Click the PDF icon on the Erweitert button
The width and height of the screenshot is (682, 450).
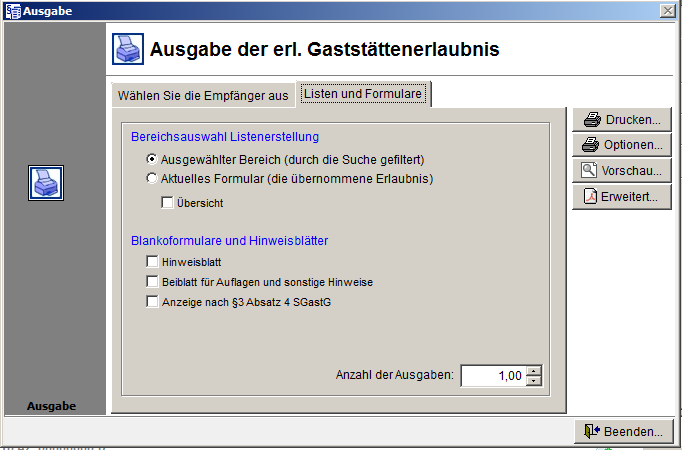point(592,196)
